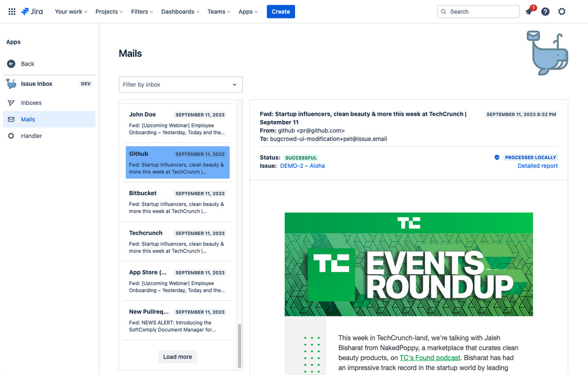The image size is (588, 375).
Task: Click the SUCCESSFUL status badge
Action: tap(301, 158)
